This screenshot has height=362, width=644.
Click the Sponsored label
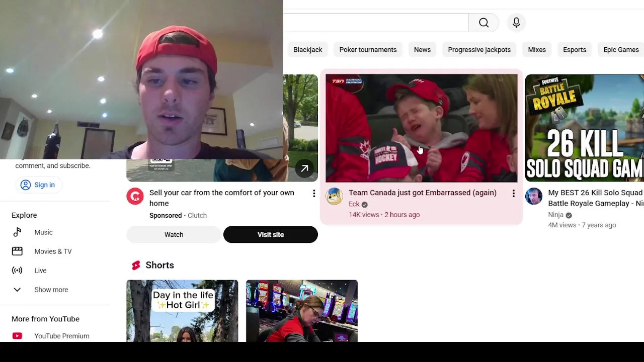pyautogui.click(x=166, y=215)
